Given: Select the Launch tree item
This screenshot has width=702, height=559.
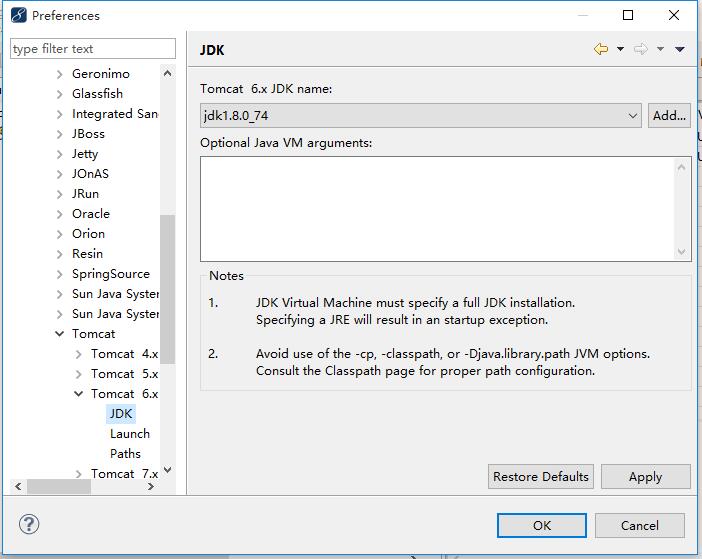Looking at the screenshot, I should 130,434.
